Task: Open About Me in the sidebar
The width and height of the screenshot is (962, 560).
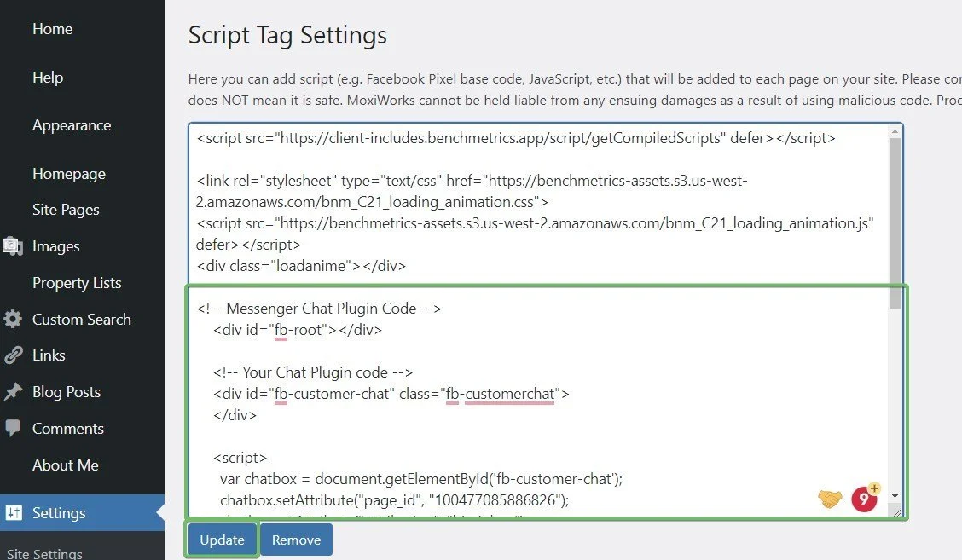Action: 65,465
